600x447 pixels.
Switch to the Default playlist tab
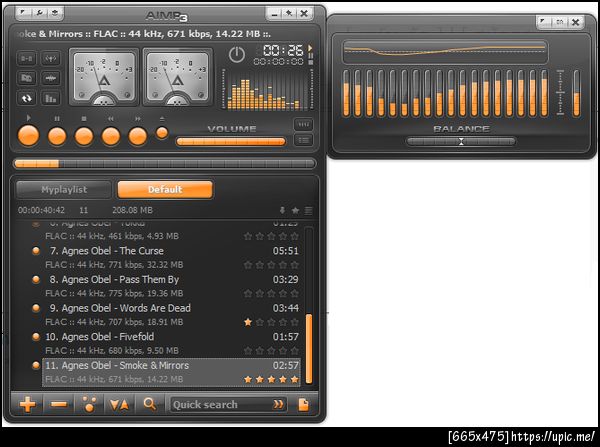coord(165,189)
